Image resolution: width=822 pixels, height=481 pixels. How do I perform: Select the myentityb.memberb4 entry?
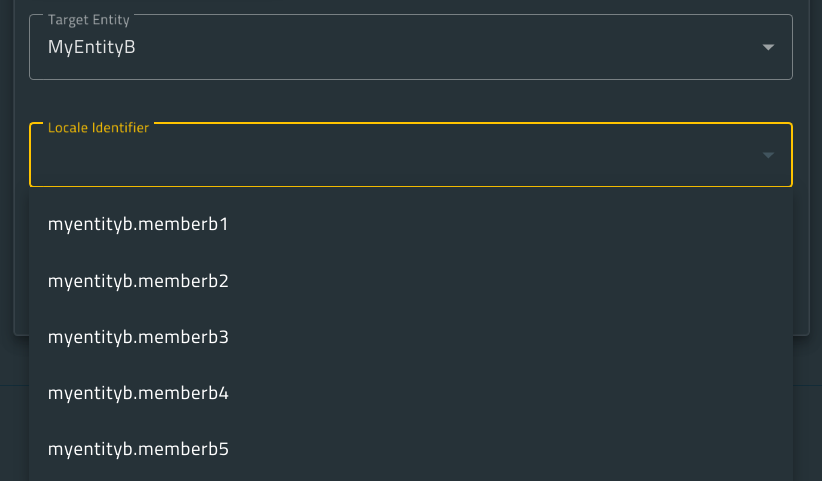click(410, 393)
